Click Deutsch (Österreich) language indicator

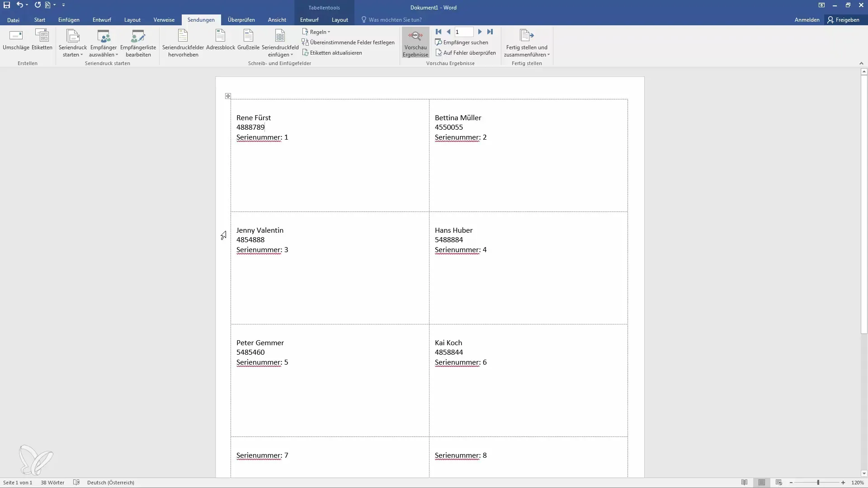tap(110, 483)
